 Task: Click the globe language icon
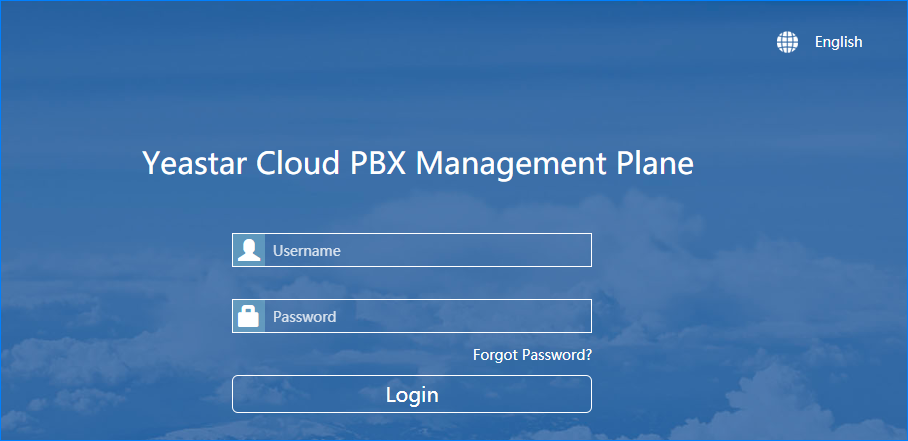click(x=788, y=42)
